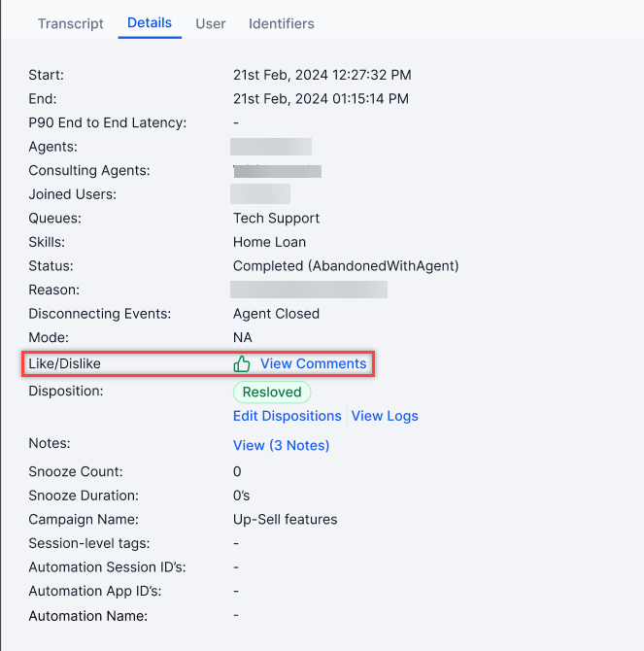
Task: Open View Logs for dispositions
Action: click(x=385, y=416)
